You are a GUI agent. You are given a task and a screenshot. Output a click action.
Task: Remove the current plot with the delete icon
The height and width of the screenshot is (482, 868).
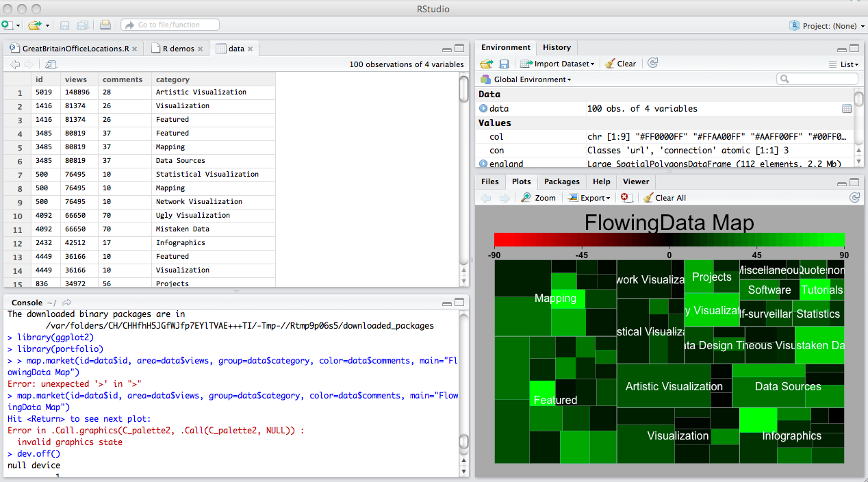pyautogui.click(x=626, y=197)
